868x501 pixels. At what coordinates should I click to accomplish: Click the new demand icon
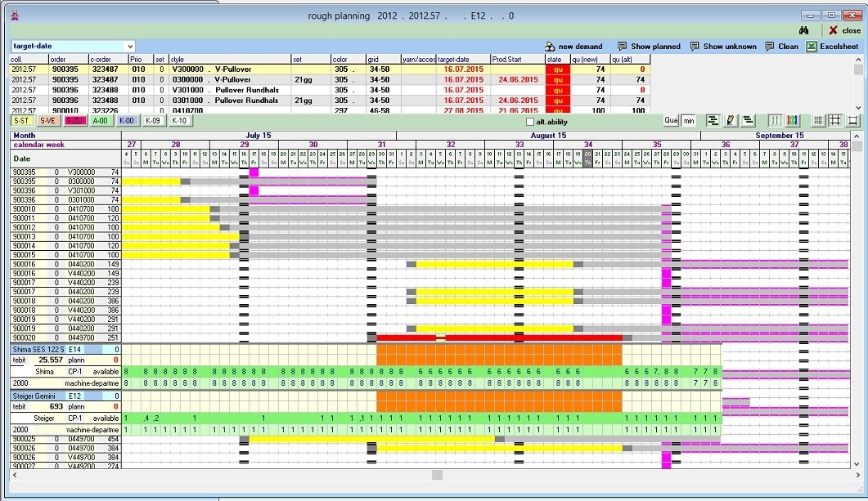point(573,47)
